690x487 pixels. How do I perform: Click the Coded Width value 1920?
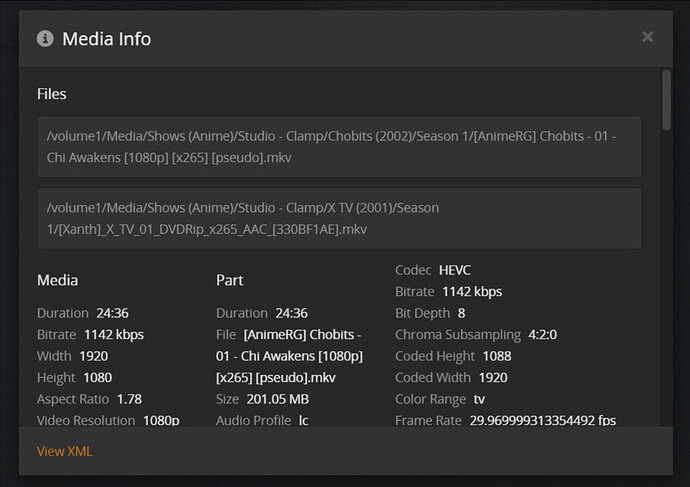pyautogui.click(x=493, y=377)
